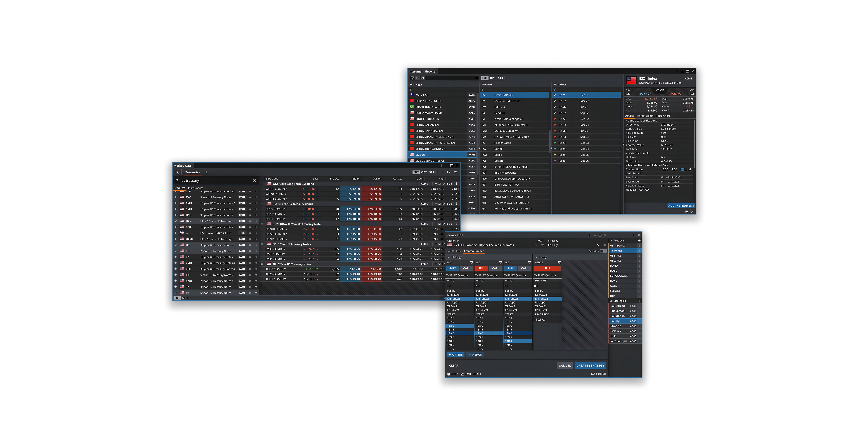Add USU 30 year Treasury Bonds with plus icon
868x445 pixels.
coord(176,215)
